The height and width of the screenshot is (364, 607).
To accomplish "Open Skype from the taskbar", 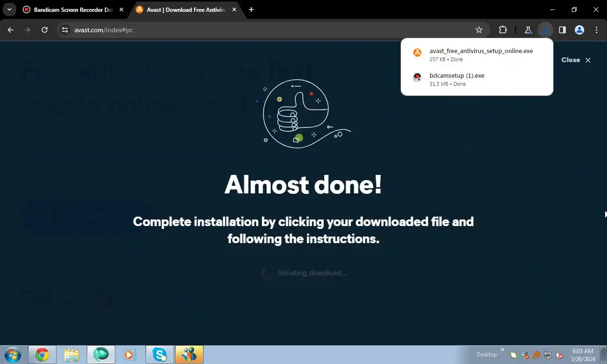I will tap(160, 355).
